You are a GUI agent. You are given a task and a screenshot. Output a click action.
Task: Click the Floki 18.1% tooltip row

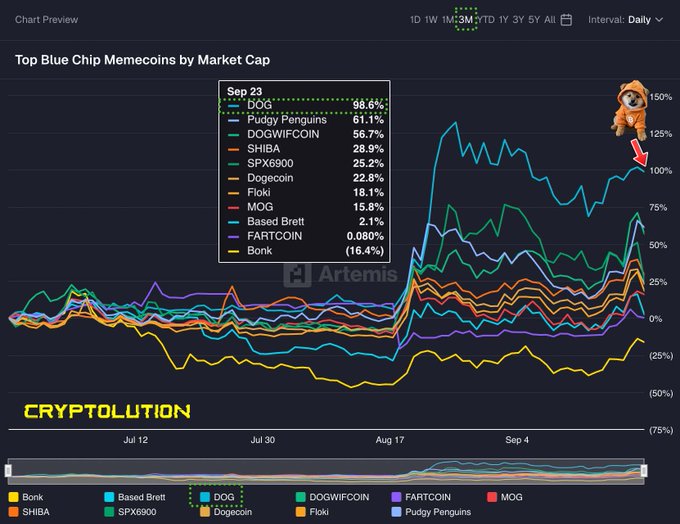click(305, 193)
